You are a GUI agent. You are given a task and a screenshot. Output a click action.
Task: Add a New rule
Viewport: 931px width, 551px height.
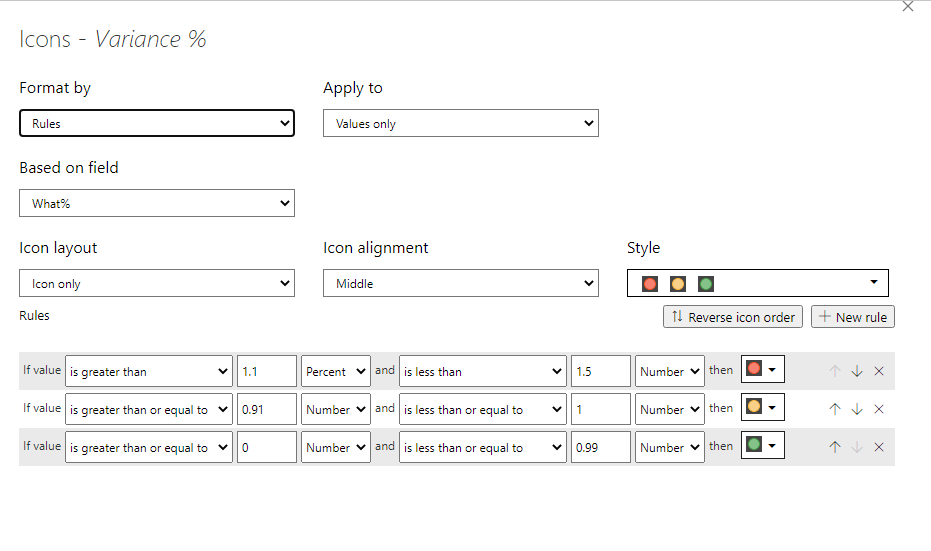[853, 316]
